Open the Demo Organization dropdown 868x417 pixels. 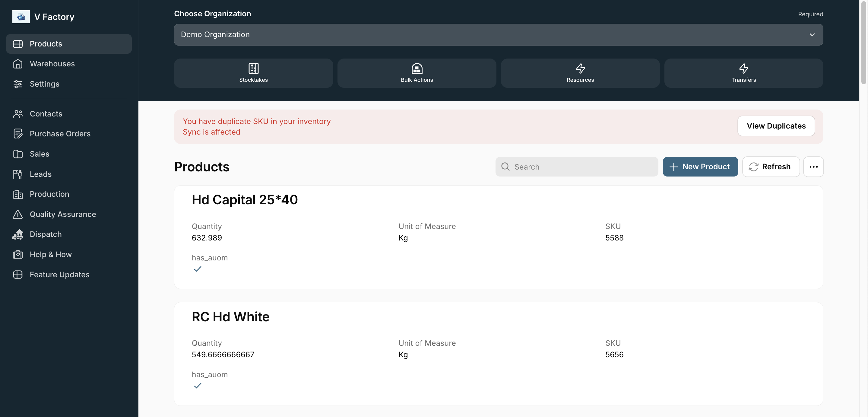(498, 34)
